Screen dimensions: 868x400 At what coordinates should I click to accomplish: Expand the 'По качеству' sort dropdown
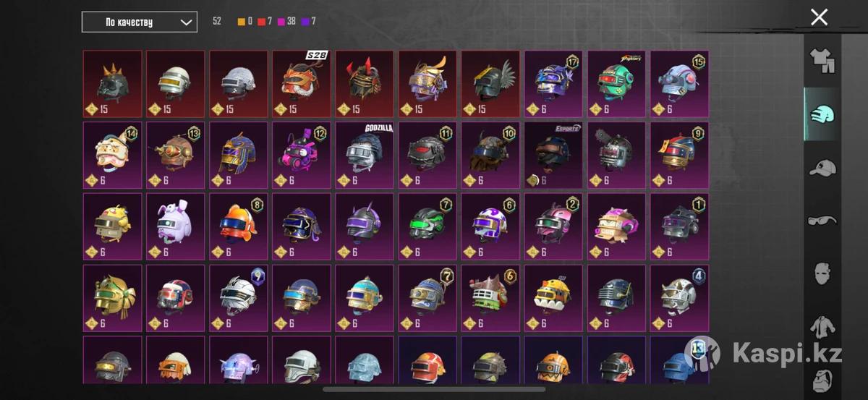pos(140,22)
